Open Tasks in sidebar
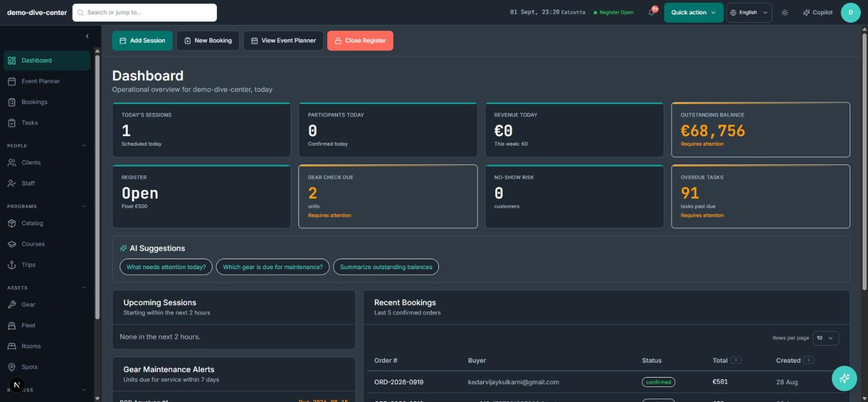Viewport: 868px width, 402px height. coord(47,123)
